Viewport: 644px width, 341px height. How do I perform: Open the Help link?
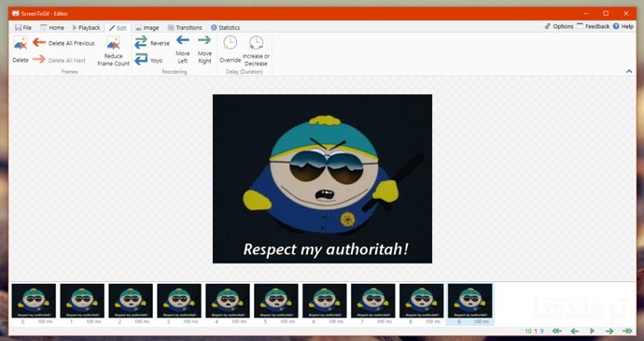[623, 26]
